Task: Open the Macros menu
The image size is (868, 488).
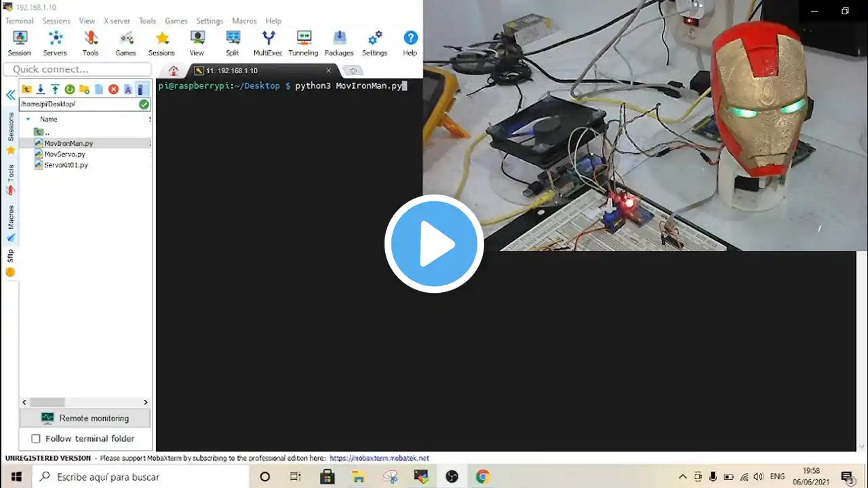Action: [244, 21]
